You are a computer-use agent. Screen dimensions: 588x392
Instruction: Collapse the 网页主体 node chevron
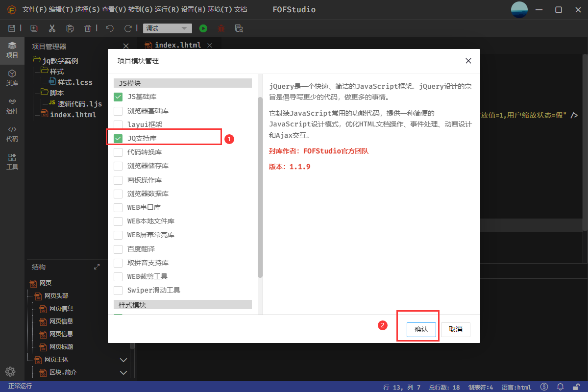coord(123,360)
